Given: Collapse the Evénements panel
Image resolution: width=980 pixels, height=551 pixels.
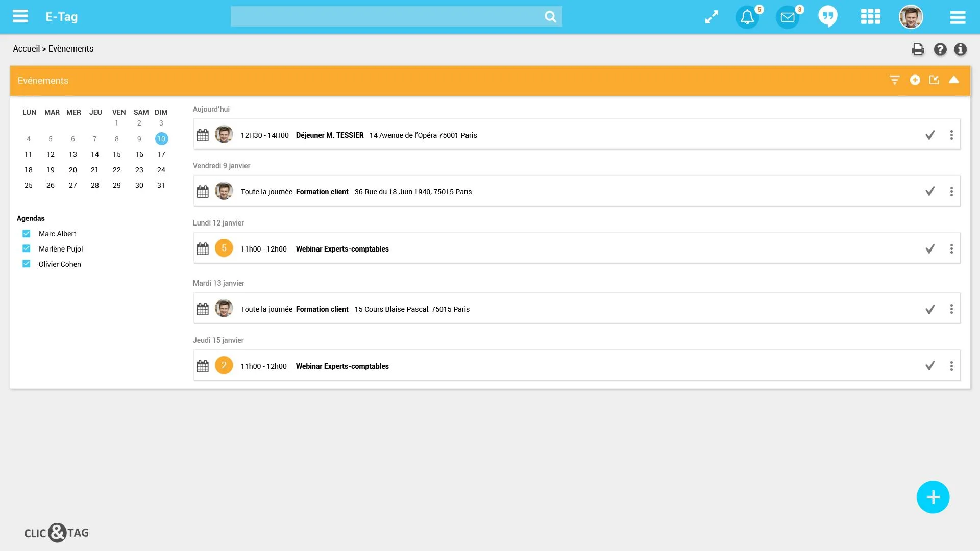Looking at the screenshot, I should coord(954,80).
